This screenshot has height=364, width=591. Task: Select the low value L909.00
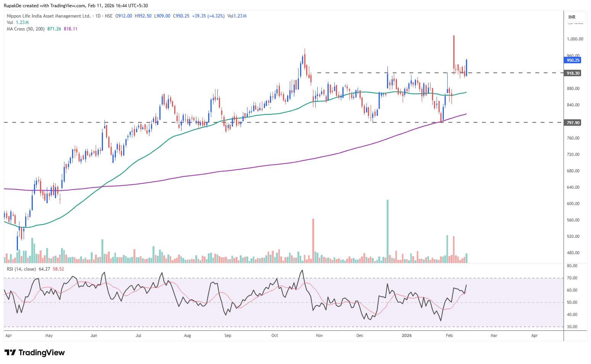point(162,16)
